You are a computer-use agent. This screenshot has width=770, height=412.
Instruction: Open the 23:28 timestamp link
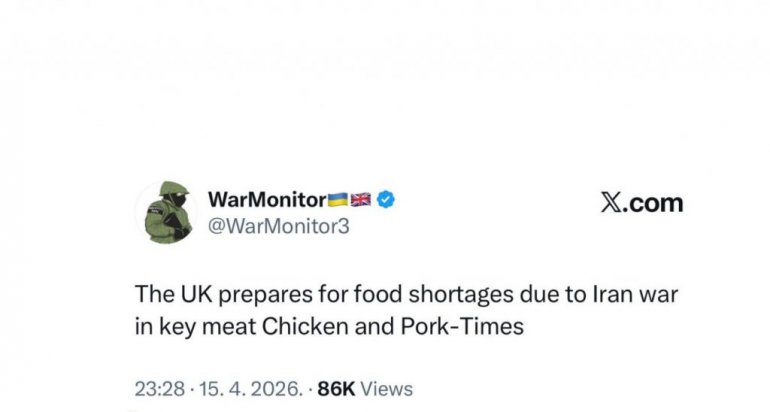tap(155, 388)
